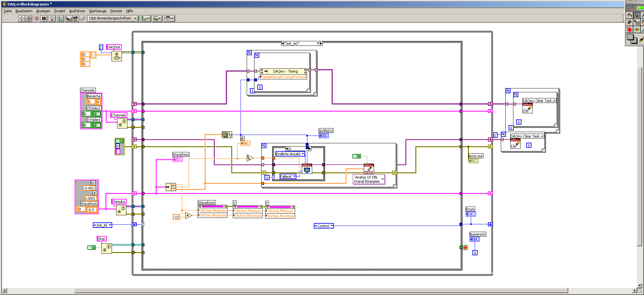Select the Breakpoint stop-sign tool

[x=629, y=30]
